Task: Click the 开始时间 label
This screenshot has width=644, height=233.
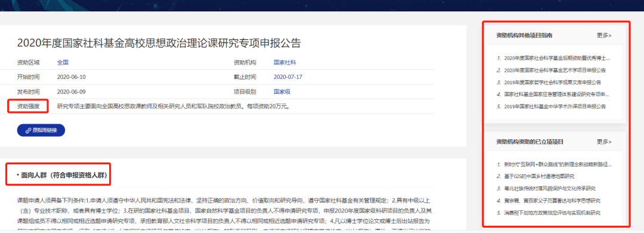Action: coord(29,77)
